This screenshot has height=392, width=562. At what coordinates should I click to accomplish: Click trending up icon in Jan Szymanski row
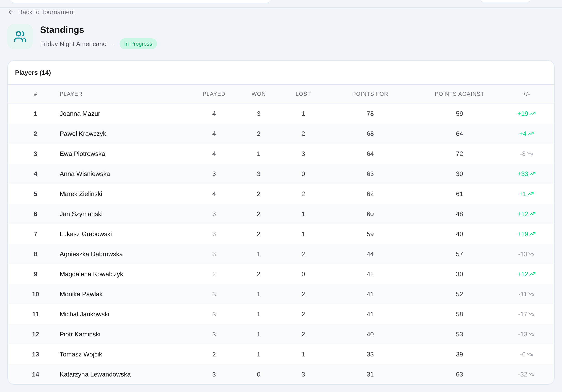point(533,214)
